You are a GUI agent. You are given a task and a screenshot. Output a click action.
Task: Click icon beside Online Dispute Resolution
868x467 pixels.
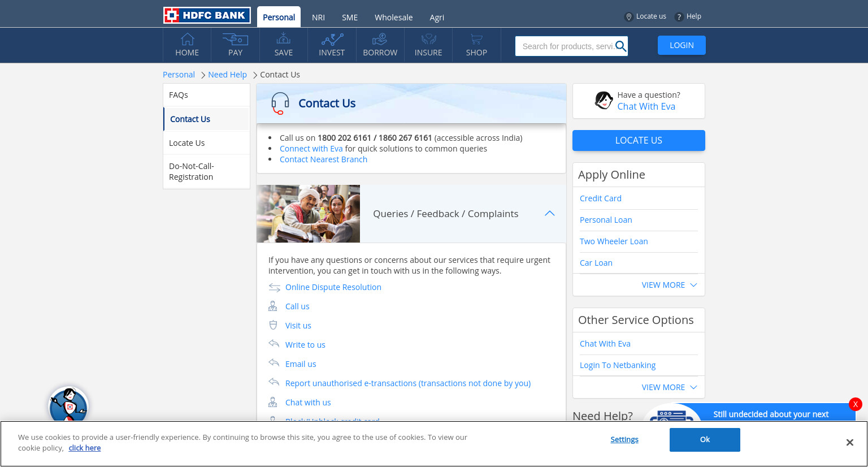coord(274,287)
